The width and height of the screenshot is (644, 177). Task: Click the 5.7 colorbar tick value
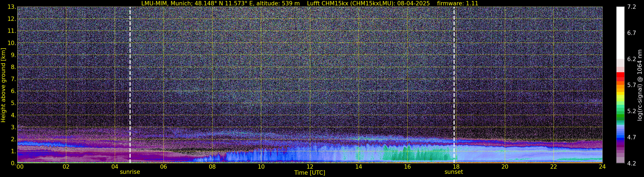632,85
